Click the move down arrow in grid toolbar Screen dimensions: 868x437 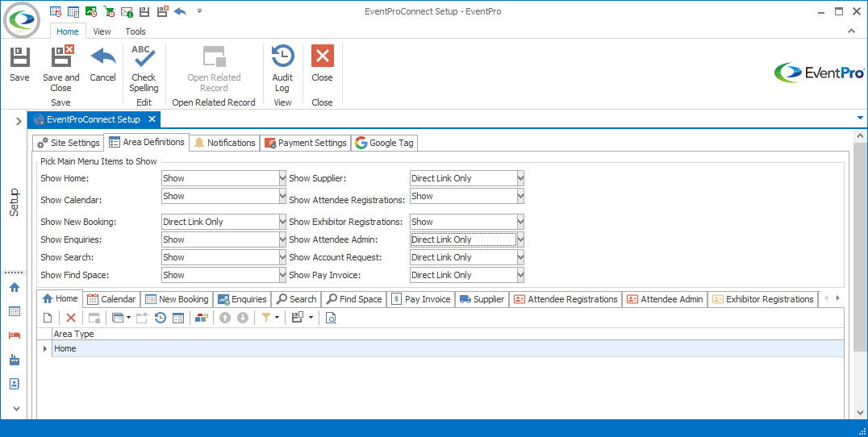243,318
